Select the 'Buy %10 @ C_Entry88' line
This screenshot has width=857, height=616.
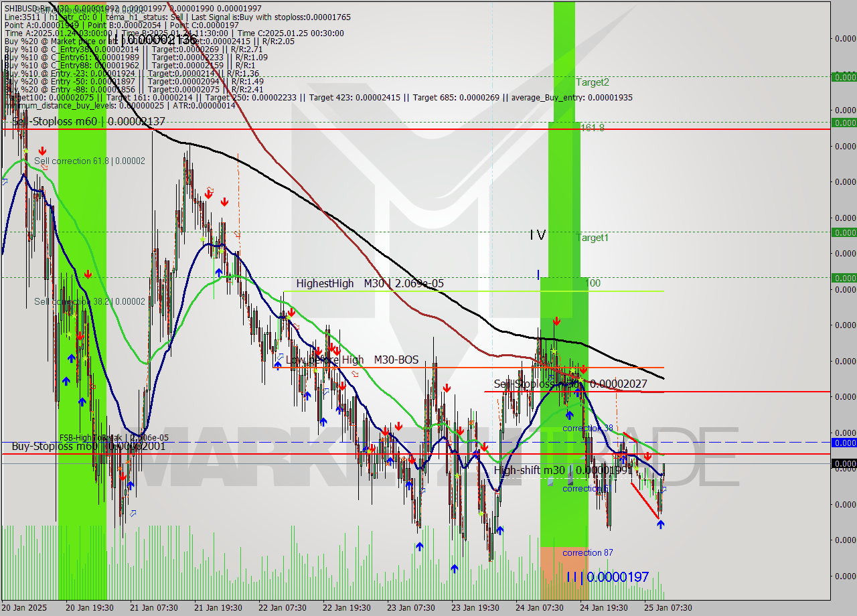[x=131, y=65]
